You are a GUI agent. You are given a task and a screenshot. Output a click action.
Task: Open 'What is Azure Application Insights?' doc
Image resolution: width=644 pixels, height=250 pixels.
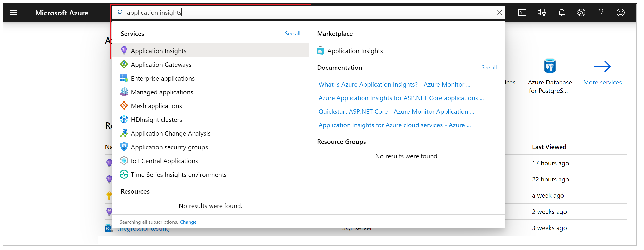coord(394,84)
